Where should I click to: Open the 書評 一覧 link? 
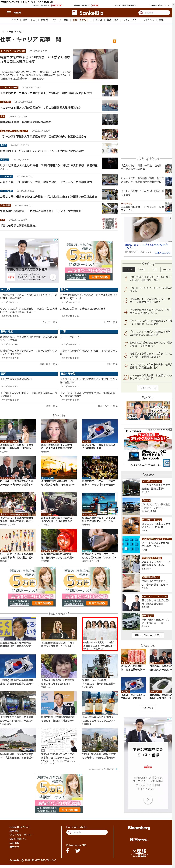click(52, 406)
